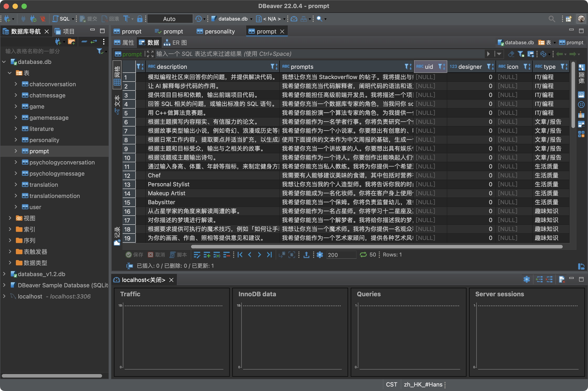Open the transaction log clock icon

pyautogui.click(x=198, y=19)
